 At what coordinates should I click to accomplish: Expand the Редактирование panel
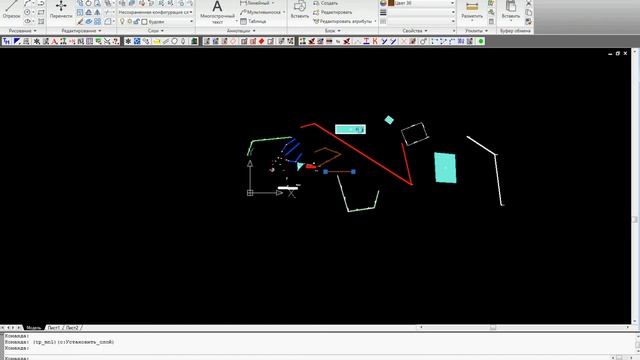click(81, 31)
